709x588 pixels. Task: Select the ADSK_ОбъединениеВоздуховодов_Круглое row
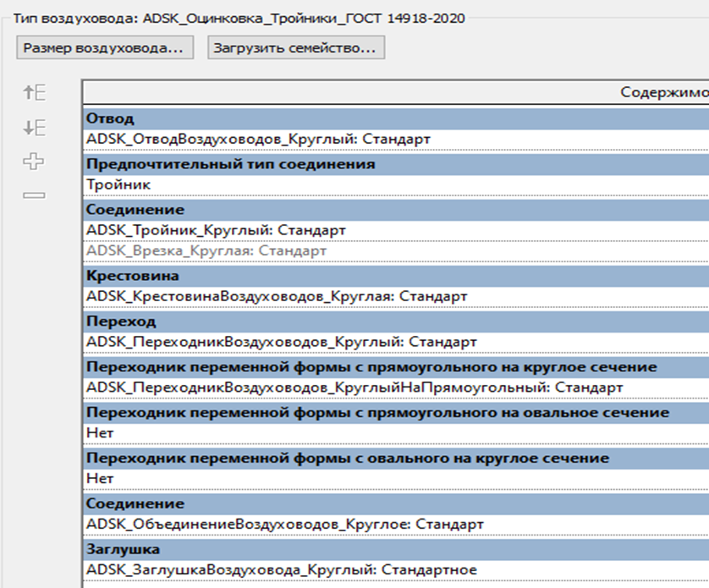396,525
